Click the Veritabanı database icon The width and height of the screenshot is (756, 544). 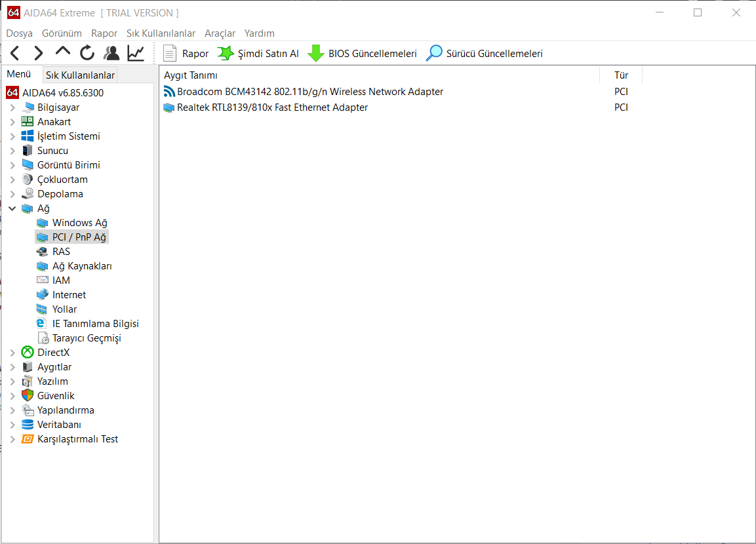(x=28, y=425)
